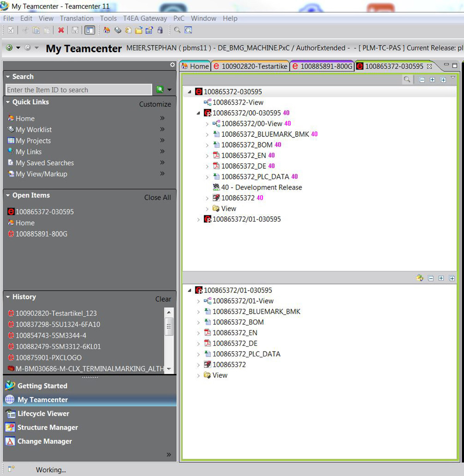This screenshot has width=464, height=476.
Task: Click Clear to empty the History list
Action: coord(163,299)
